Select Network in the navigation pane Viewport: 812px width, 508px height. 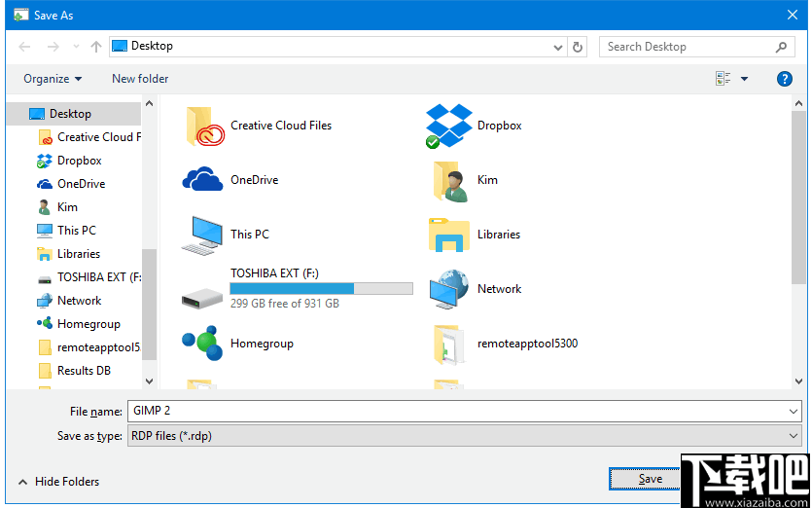69,301
